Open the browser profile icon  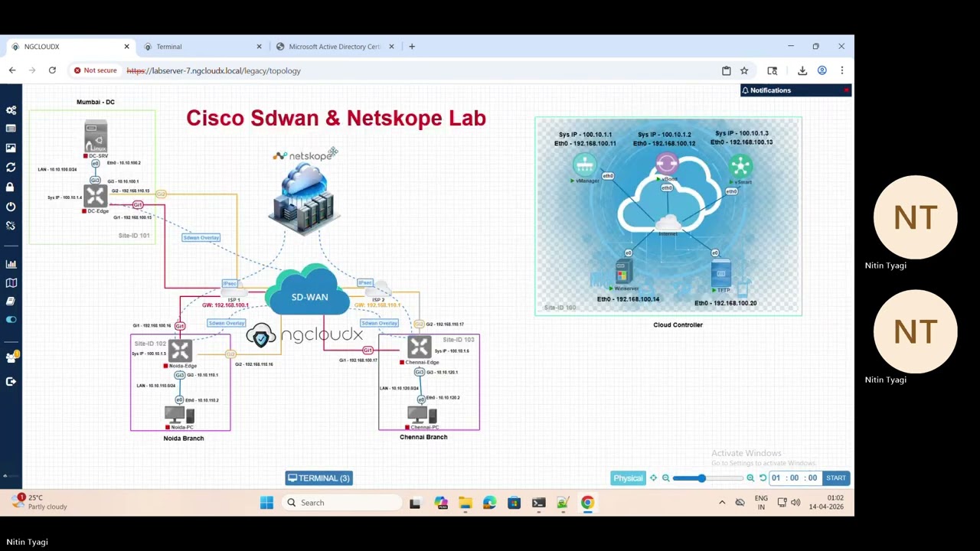(x=822, y=70)
